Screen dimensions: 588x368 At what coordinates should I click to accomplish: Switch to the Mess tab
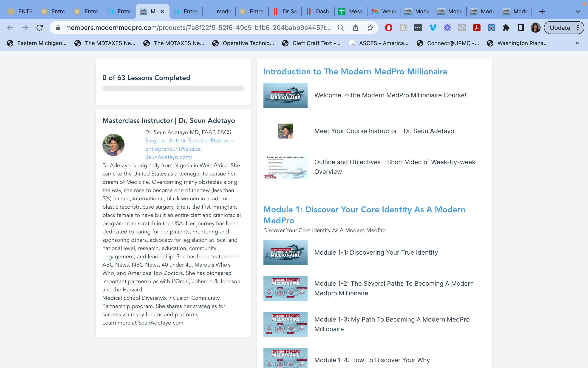[351, 11]
